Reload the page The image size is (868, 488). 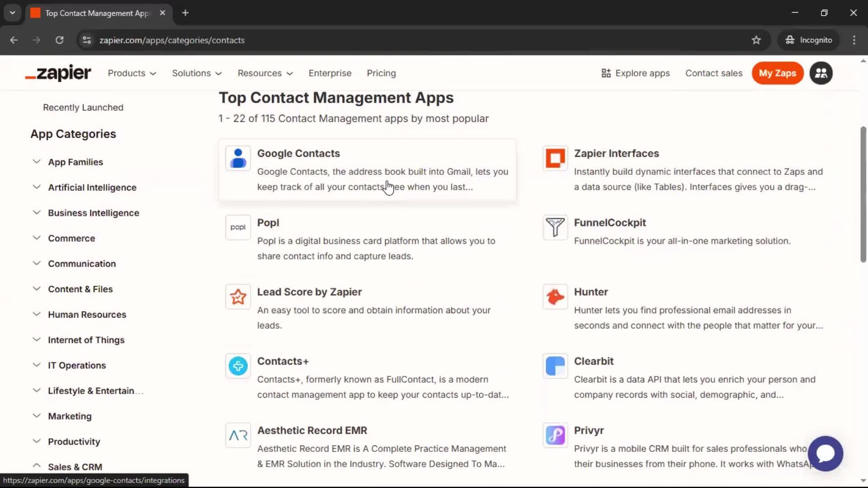(59, 40)
